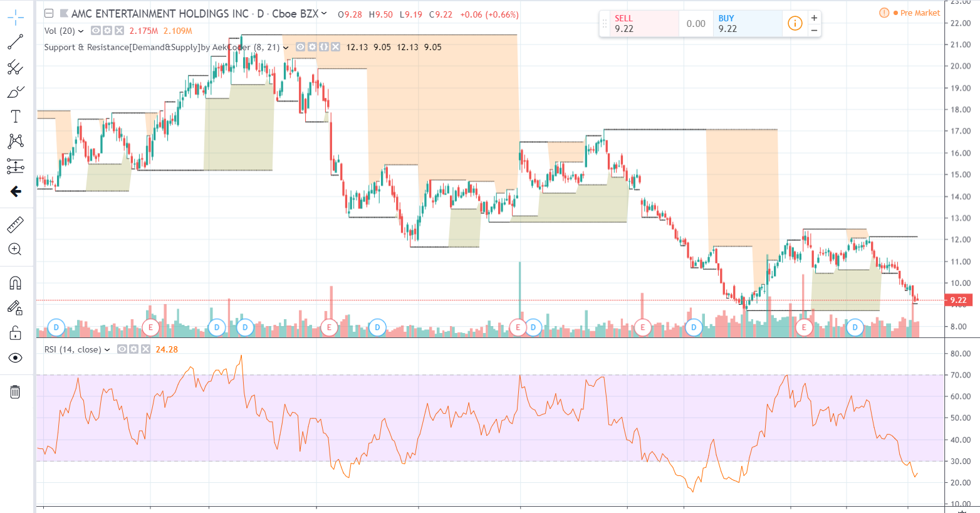Click the BUY 9.22 button

746,24
